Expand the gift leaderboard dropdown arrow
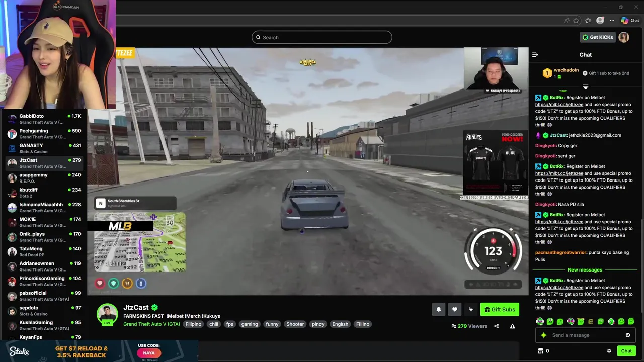Screen dimensions: 644x362 pos(585,87)
